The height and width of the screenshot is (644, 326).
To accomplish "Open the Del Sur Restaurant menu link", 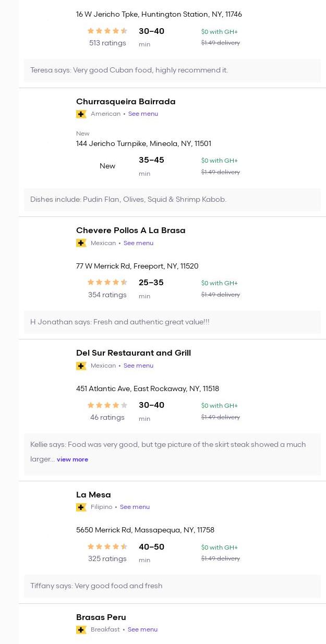I will pyautogui.click(x=138, y=366).
